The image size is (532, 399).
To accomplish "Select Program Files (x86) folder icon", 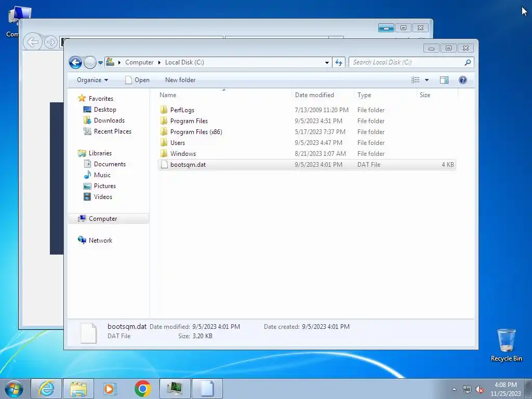I will tap(164, 131).
